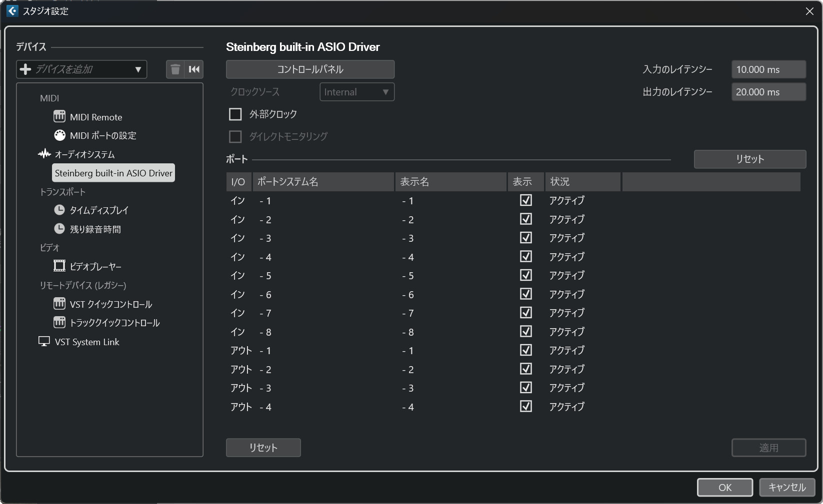The width and height of the screenshot is (823, 504).
Task: Click the 入力のレイテンシー value field
Action: coord(768,69)
